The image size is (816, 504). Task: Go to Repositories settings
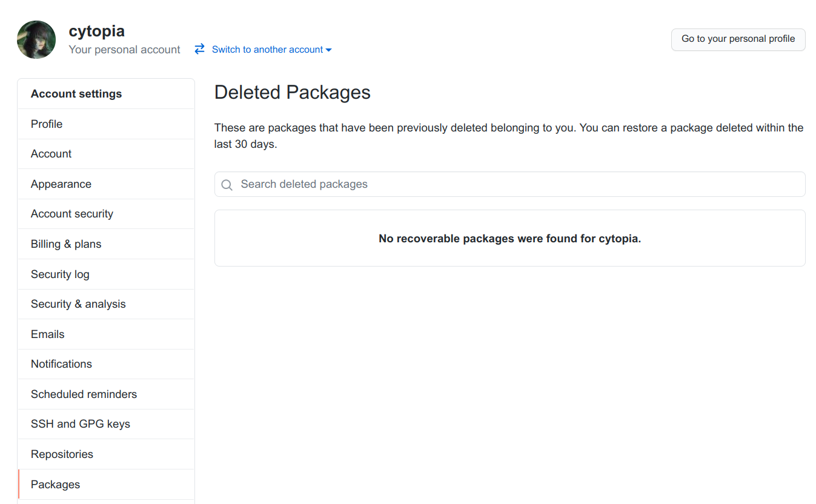click(62, 454)
